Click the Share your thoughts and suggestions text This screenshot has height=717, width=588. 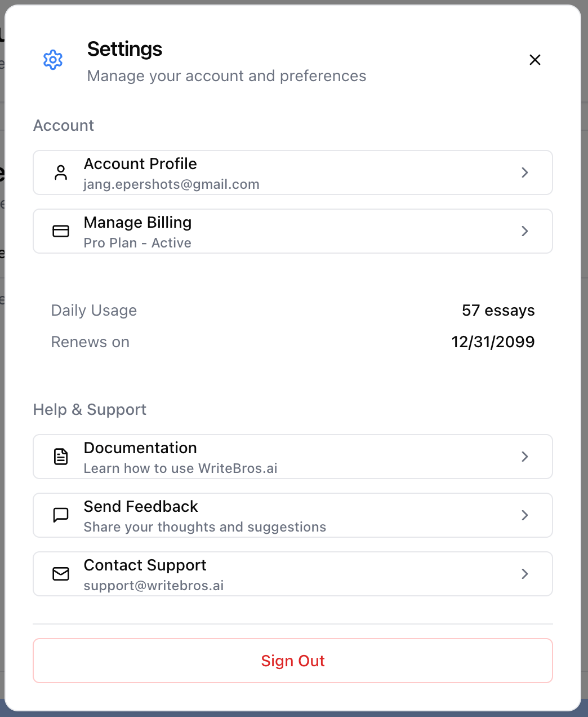tap(205, 527)
